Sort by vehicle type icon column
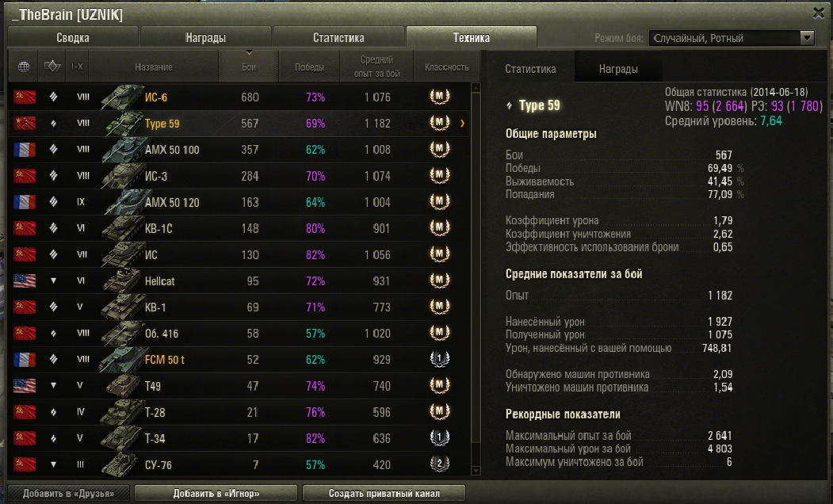 [x=52, y=67]
